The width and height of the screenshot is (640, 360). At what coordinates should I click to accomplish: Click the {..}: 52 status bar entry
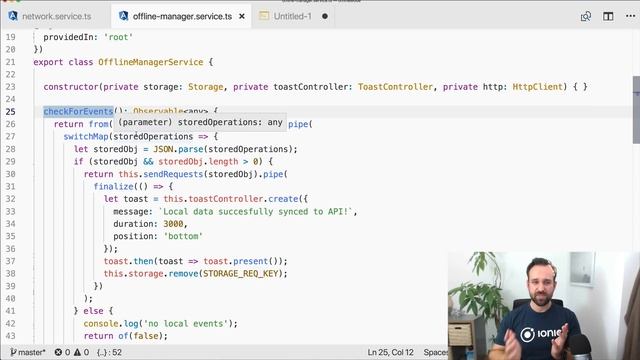(x=109, y=352)
